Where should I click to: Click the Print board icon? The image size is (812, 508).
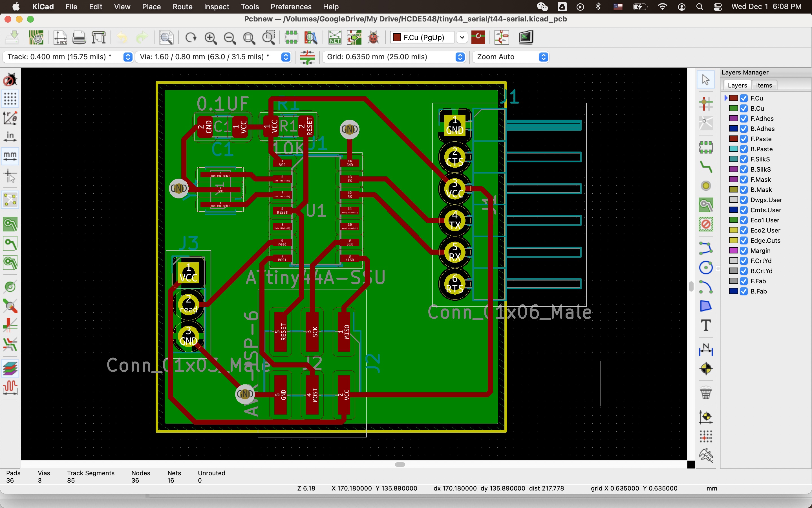pyautogui.click(x=79, y=37)
